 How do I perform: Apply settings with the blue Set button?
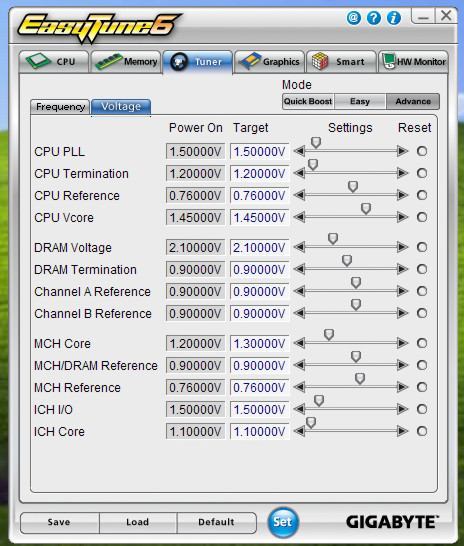click(x=283, y=522)
